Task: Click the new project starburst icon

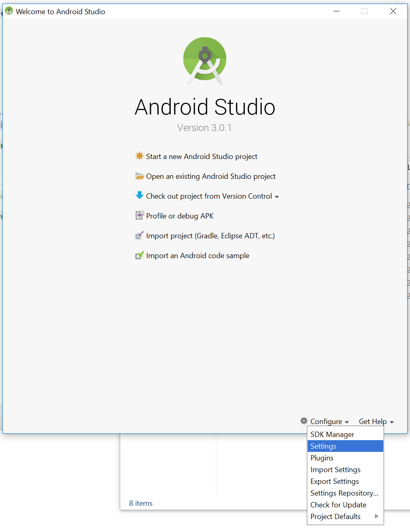Action: coord(140,156)
